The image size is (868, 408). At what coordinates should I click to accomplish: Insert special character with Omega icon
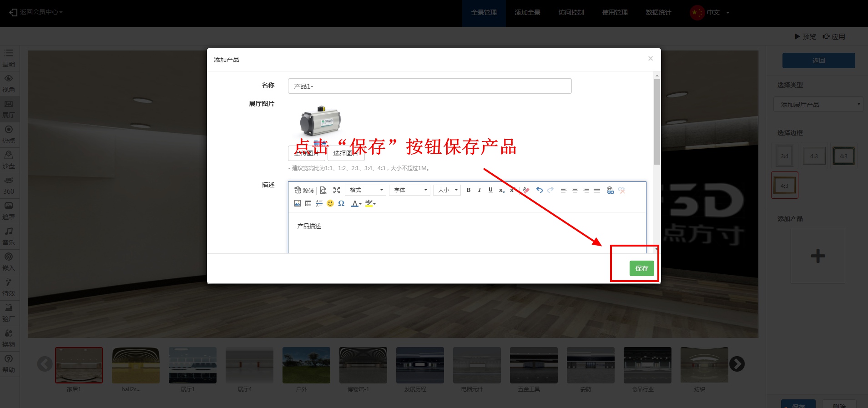[x=341, y=203]
